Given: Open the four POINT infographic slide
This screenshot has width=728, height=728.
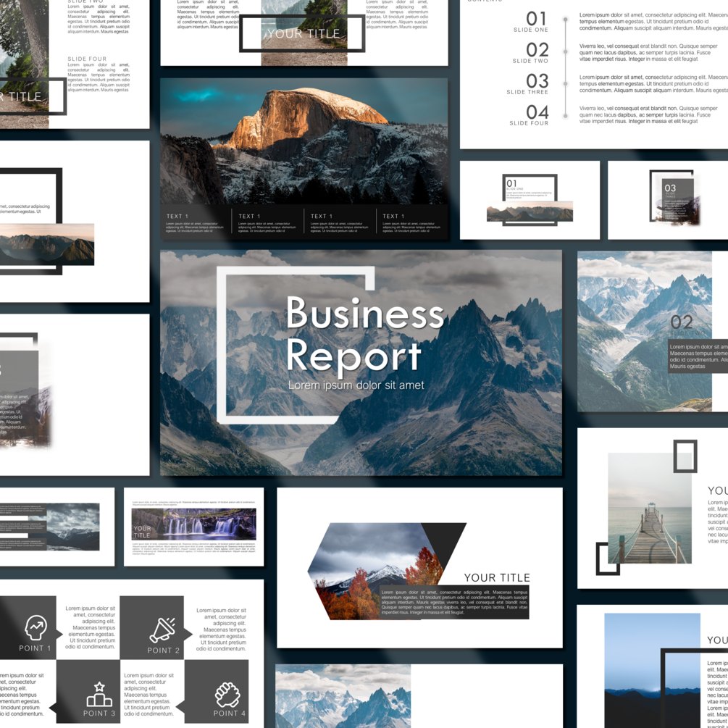Looking at the screenshot, I should click(x=131, y=653).
